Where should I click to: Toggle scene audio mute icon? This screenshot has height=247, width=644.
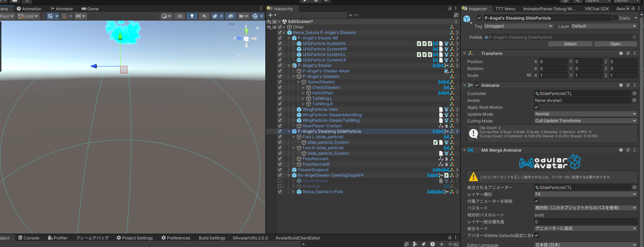[x=204, y=16]
